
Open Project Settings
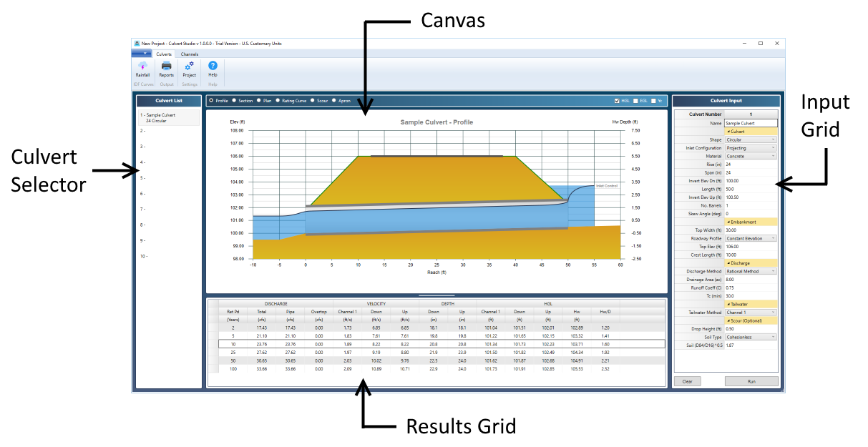[189, 68]
